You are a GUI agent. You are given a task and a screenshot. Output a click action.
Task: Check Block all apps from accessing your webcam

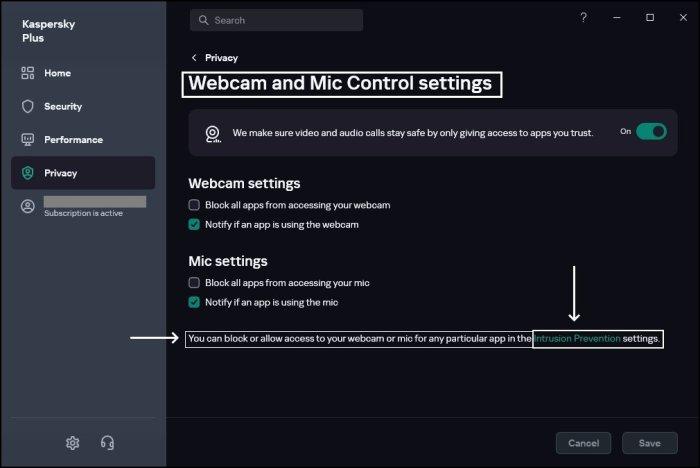195,205
